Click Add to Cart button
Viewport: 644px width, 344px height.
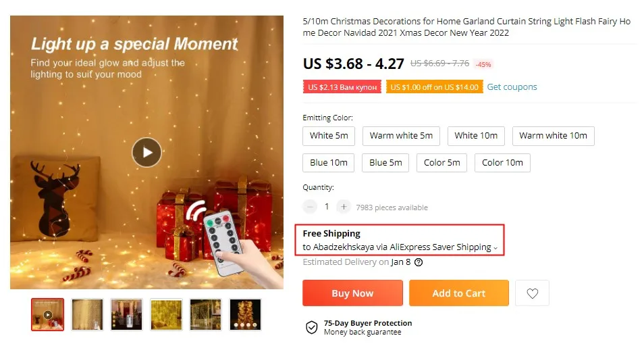click(x=459, y=293)
